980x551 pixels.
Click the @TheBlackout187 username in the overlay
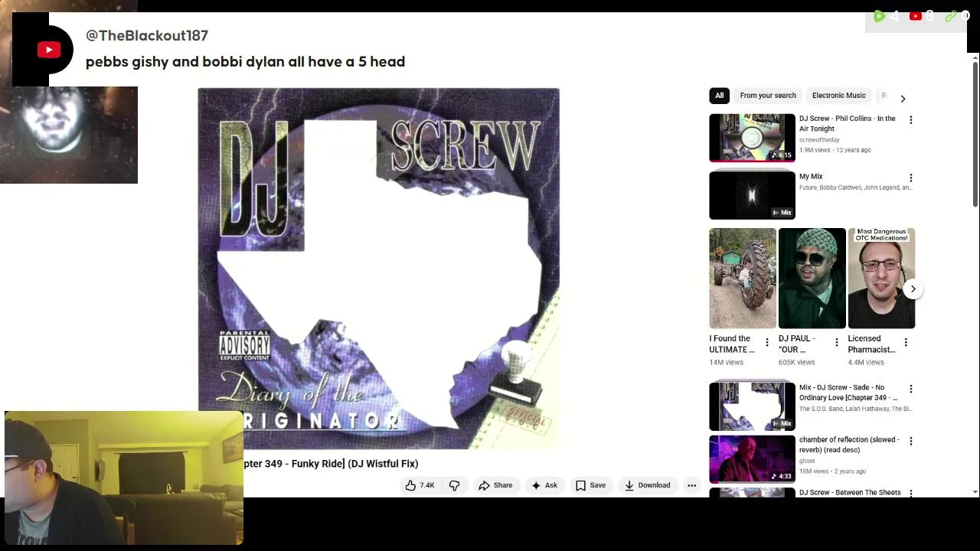click(x=147, y=35)
